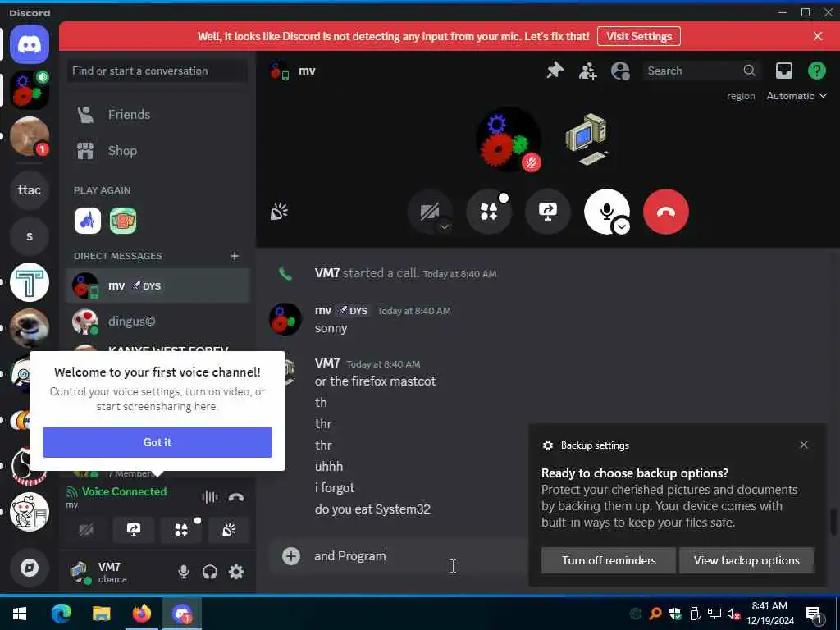Open soundboard icon in call area
The image size is (840, 630).
(x=279, y=212)
